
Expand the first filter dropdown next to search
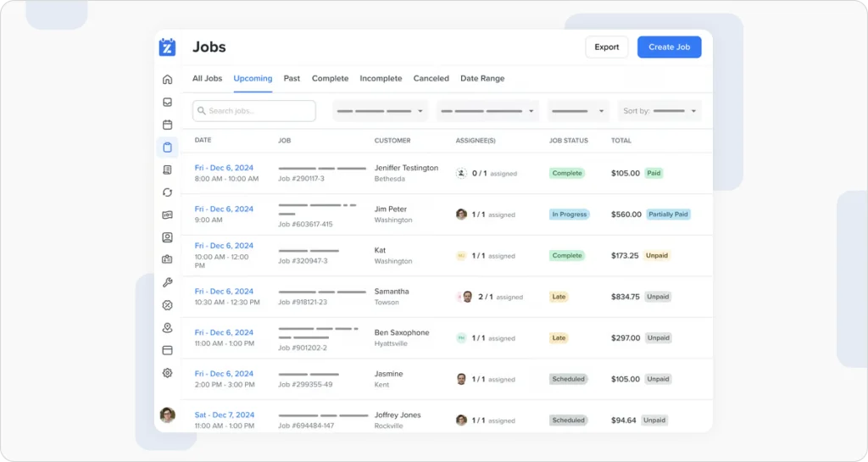pos(381,111)
